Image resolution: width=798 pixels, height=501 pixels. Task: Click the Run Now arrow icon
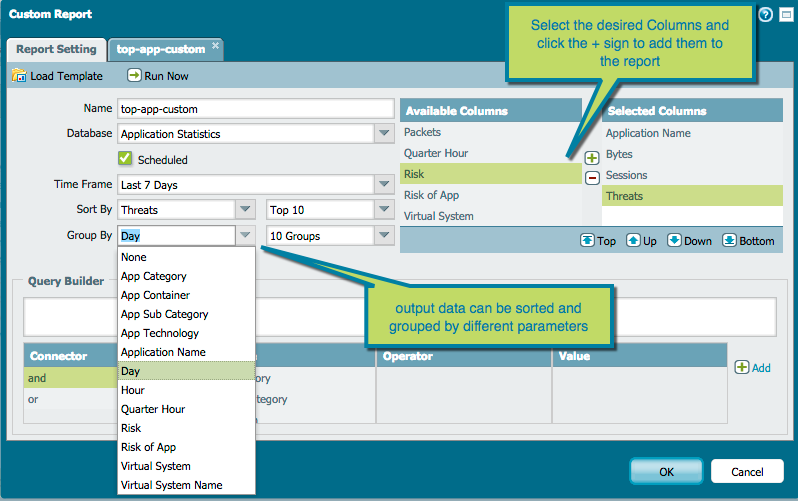(x=134, y=75)
